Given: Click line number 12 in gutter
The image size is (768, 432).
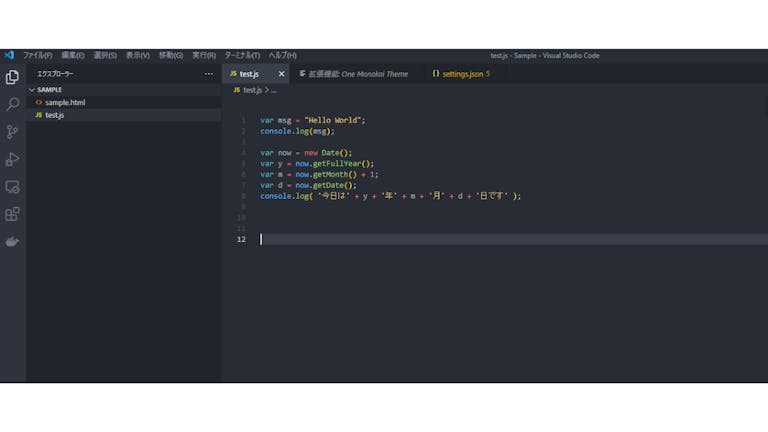Looking at the screenshot, I should tap(241, 239).
